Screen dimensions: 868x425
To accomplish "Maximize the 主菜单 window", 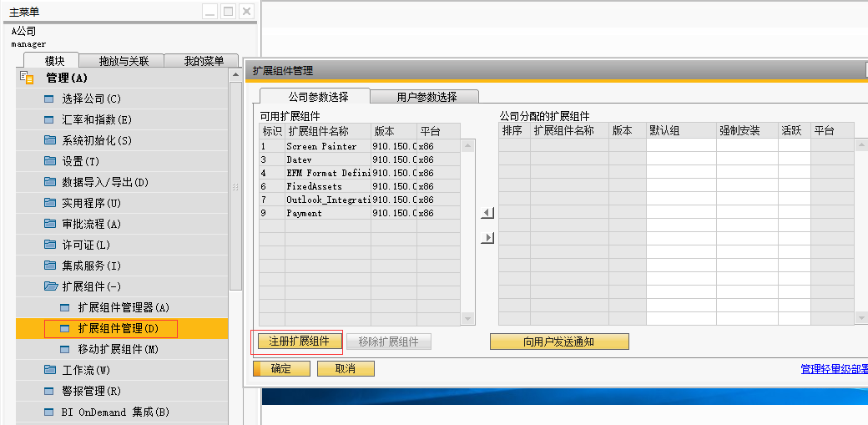I will click(228, 11).
